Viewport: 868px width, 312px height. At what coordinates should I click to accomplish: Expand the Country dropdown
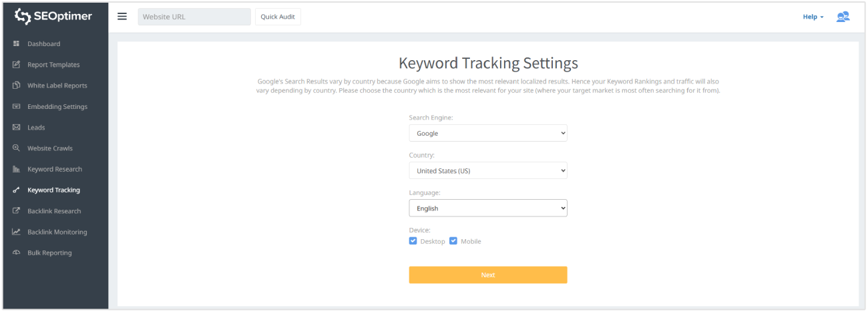[488, 170]
